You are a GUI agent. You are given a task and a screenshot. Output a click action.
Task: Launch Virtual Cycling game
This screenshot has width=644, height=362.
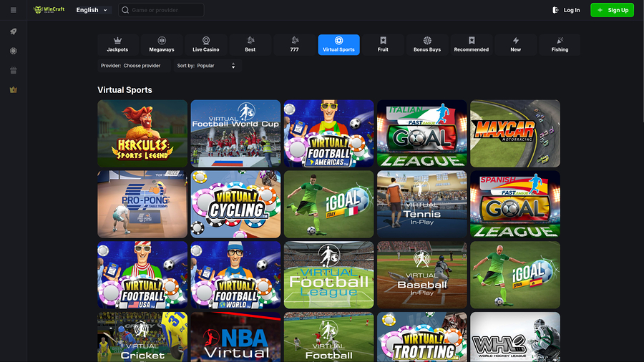235,205
